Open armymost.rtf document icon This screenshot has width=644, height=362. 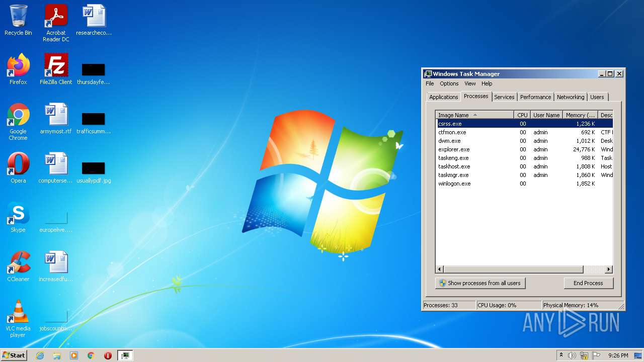56,119
